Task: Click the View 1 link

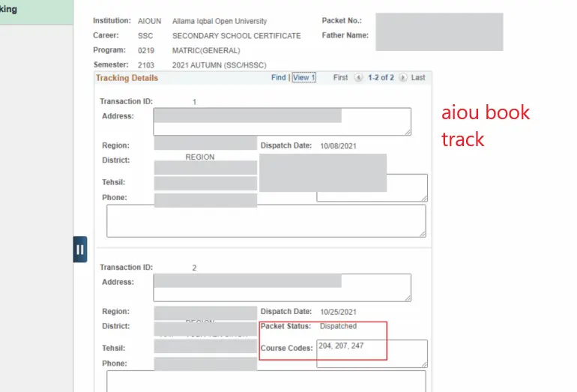Action: pyautogui.click(x=304, y=78)
